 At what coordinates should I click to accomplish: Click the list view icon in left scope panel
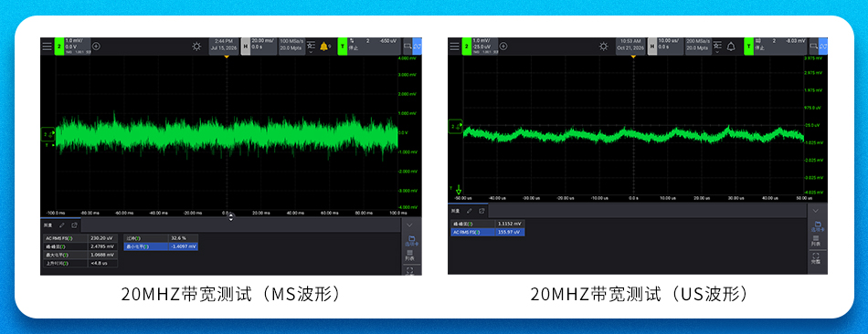[x=409, y=255]
